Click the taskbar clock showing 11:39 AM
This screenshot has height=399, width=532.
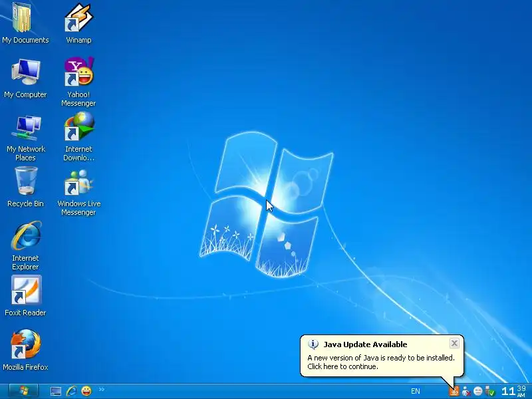(x=513, y=391)
